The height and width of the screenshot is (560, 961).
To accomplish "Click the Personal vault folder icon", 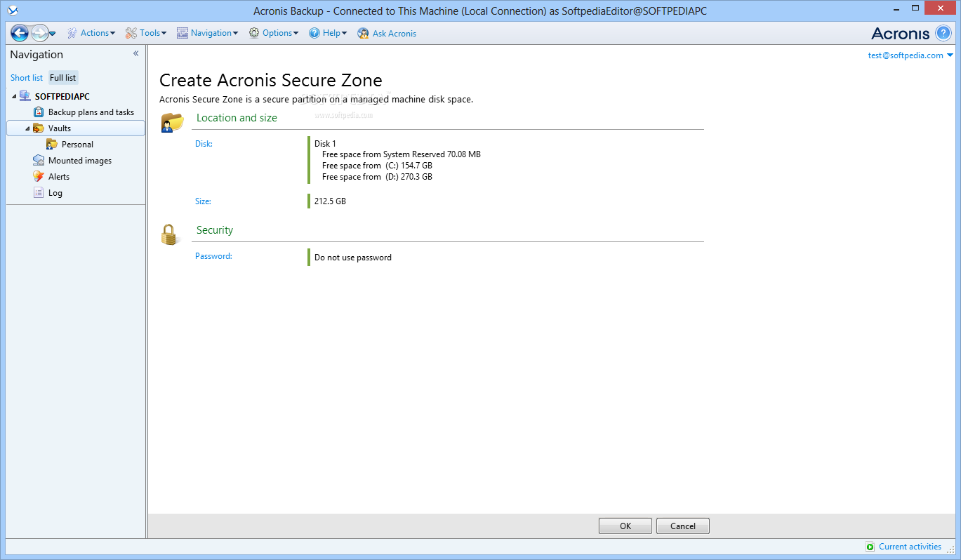I will pos(52,145).
